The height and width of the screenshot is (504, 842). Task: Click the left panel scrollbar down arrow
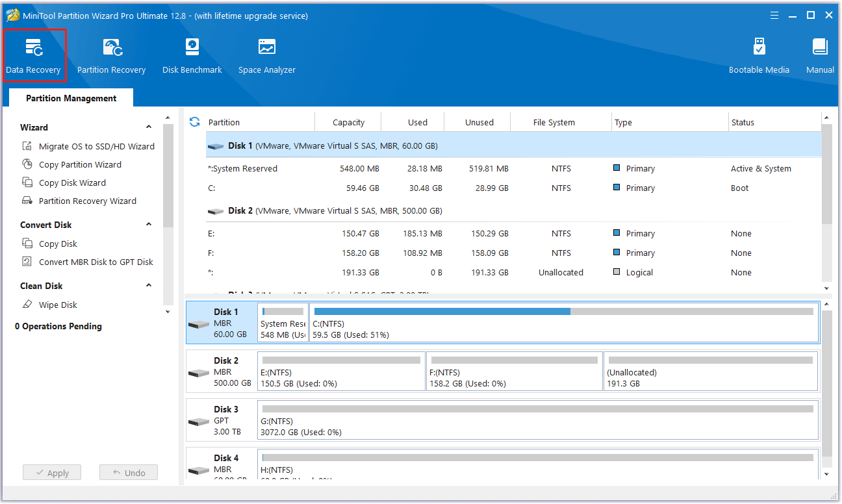(x=168, y=312)
